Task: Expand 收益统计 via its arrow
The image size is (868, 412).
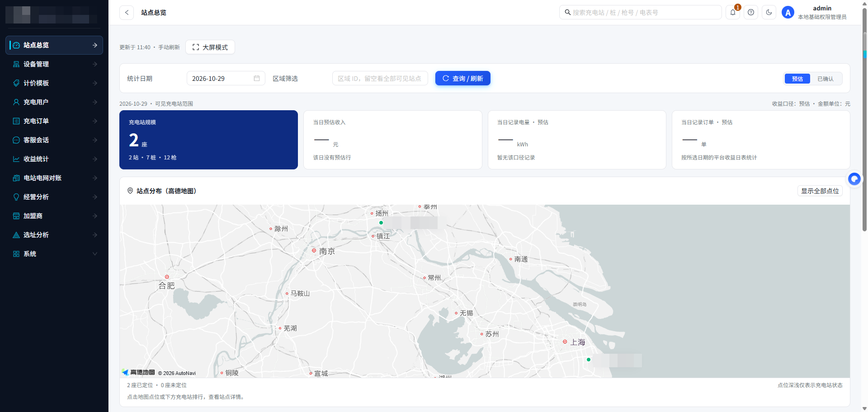Action: pos(95,159)
